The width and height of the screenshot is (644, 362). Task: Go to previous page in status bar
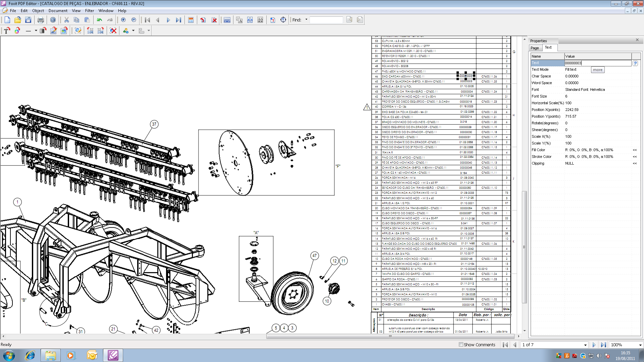[515, 345]
